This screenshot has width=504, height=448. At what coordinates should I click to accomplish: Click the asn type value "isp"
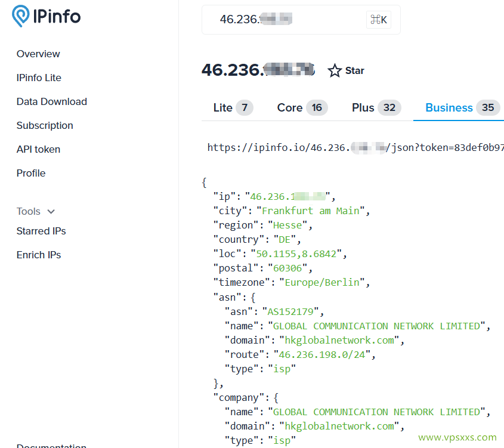point(282,369)
